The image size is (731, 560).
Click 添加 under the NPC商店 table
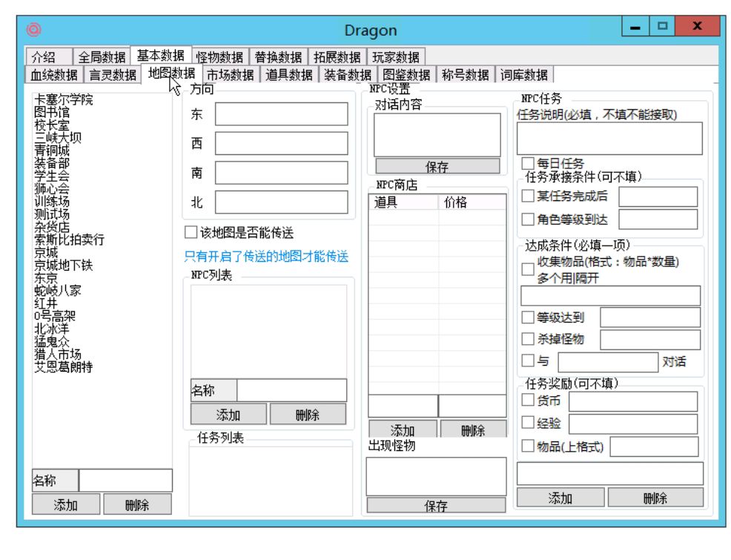tap(403, 429)
